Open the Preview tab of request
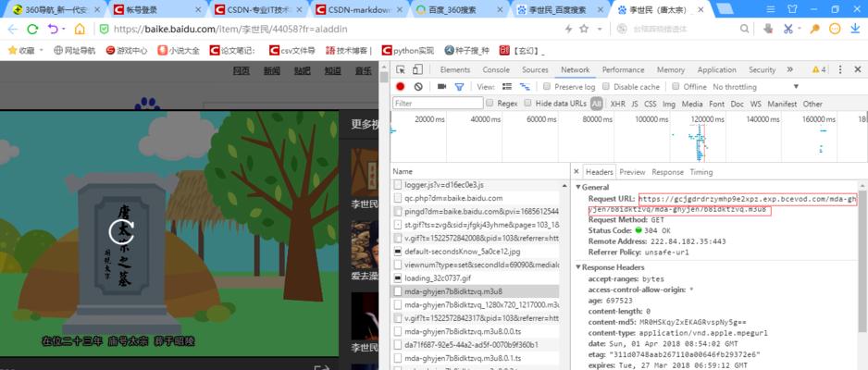The height and width of the screenshot is (370, 868). click(632, 172)
